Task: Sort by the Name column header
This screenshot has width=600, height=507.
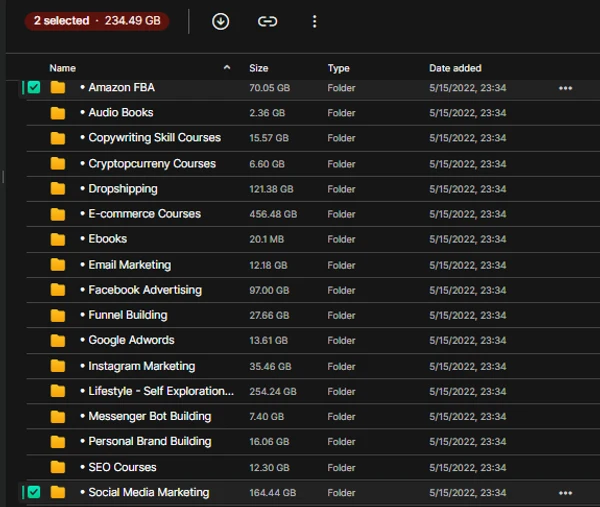Action: [x=62, y=68]
